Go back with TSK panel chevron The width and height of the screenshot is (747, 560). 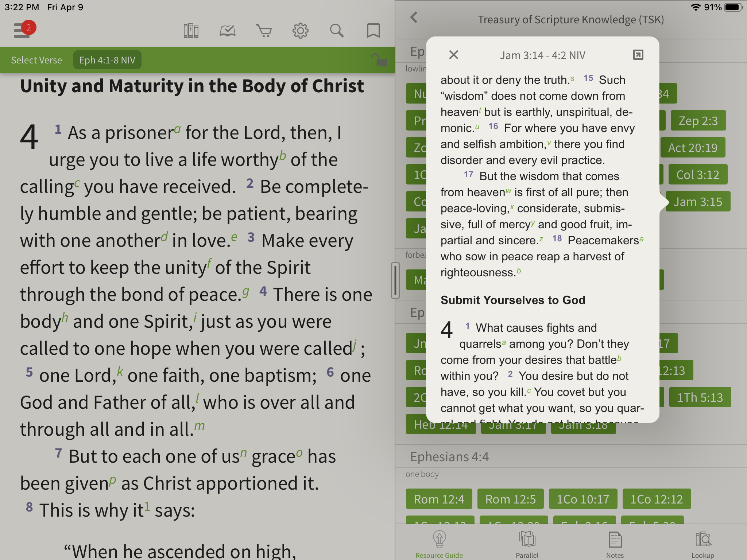[x=414, y=17]
